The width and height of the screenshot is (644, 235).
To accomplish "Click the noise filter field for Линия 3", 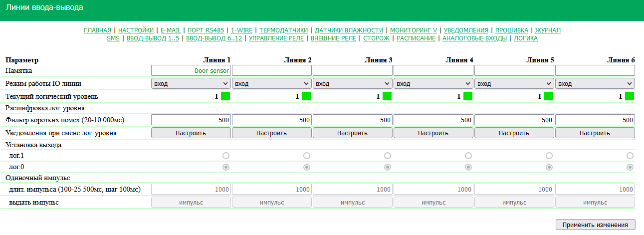I will (352, 120).
